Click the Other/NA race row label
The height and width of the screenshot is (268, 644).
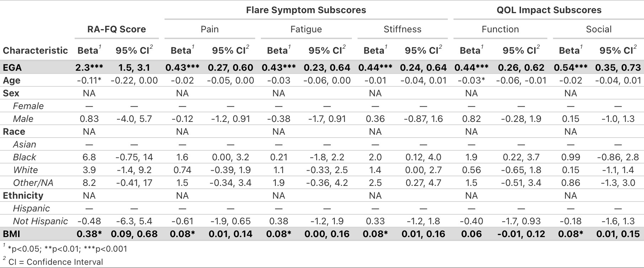[33, 183]
